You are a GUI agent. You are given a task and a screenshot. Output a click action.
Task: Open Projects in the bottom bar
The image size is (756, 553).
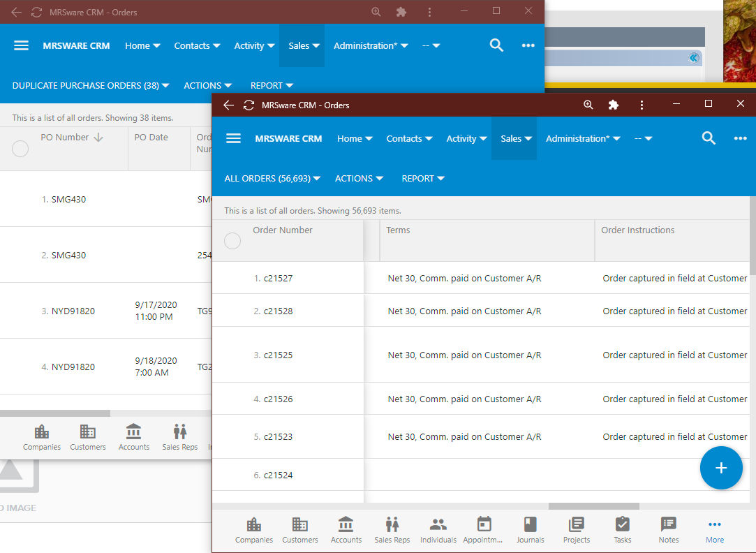coord(576,530)
